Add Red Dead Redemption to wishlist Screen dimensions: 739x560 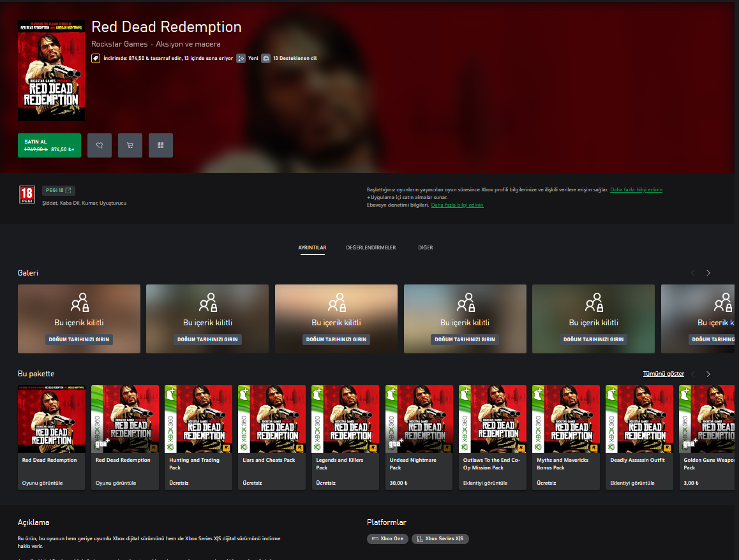[99, 145]
